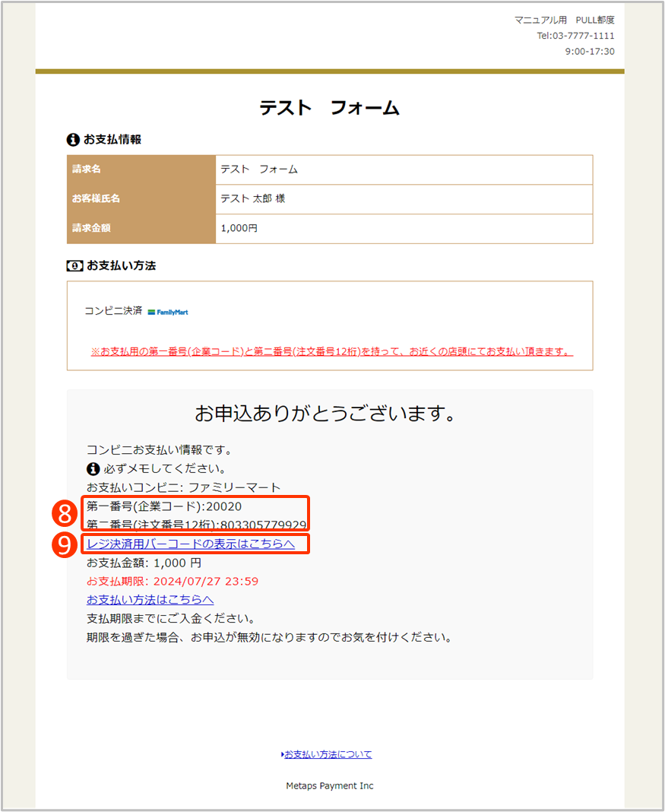The width and height of the screenshot is (665, 812).
Task: Click the info icon beside お支払情報 heading
Action: tap(73, 140)
